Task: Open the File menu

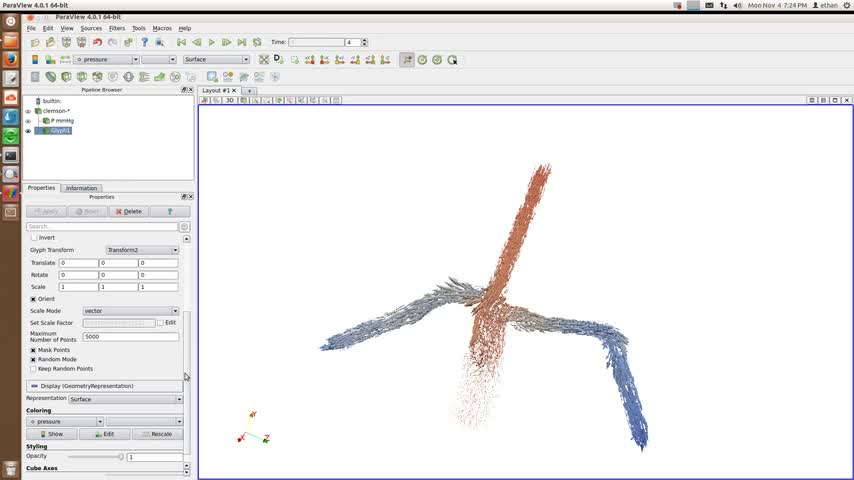Action: click(x=31, y=28)
